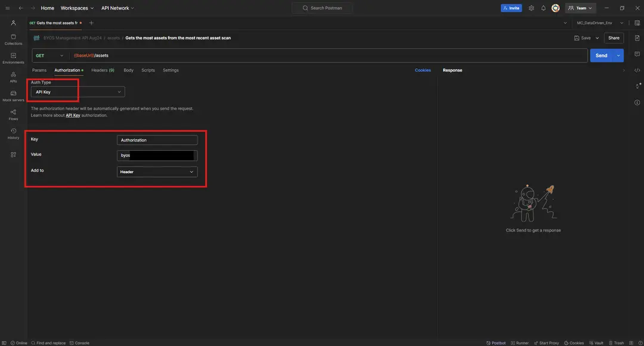The image size is (644, 346).
Task: Click the HTTP collection icon in the breadcrumb
Action: (36, 38)
